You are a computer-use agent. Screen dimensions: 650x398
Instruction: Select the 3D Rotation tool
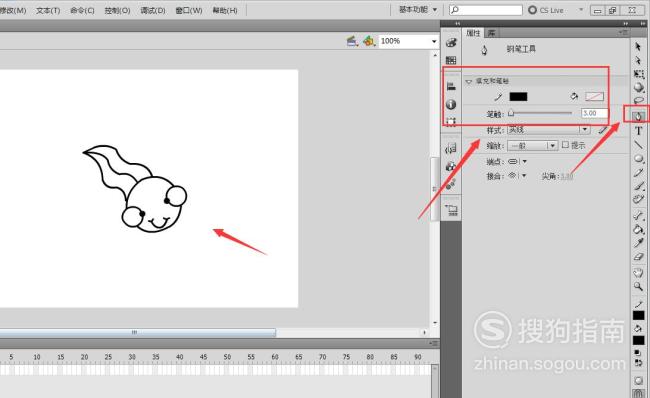[638, 87]
